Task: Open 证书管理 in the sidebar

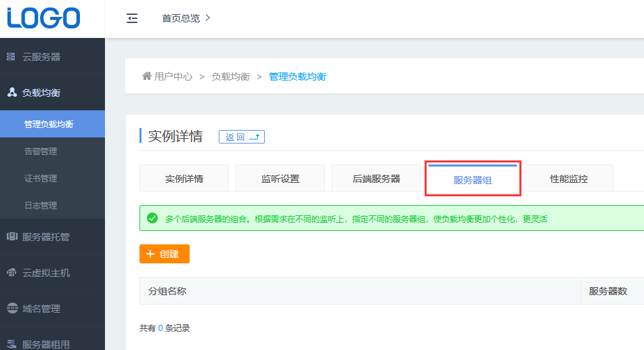Action: pyautogui.click(x=41, y=178)
